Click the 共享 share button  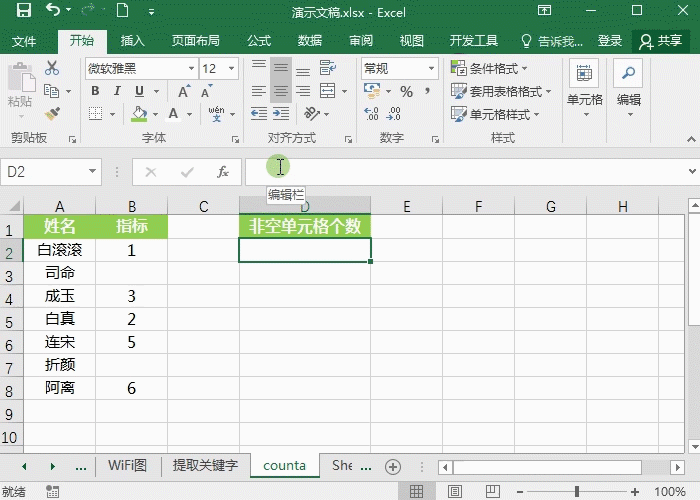click(661, 41)
